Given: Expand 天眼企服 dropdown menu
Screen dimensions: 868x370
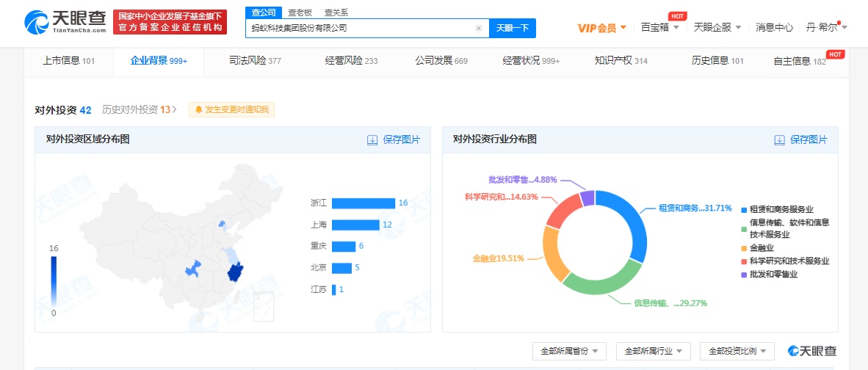Looking at the screenshot, I should point(717,27).
